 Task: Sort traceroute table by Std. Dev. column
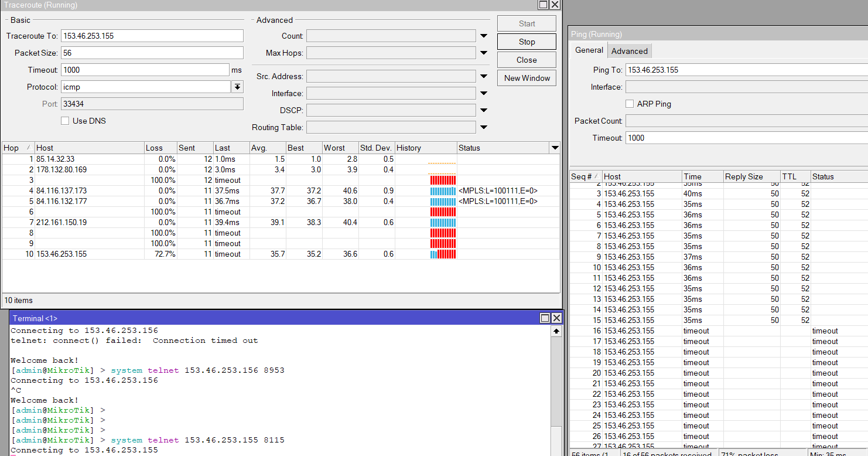click(x=377, y=148)
